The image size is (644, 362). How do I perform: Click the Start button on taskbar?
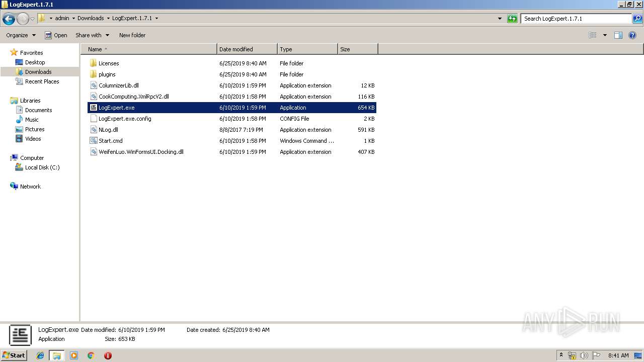pos(14,355)
